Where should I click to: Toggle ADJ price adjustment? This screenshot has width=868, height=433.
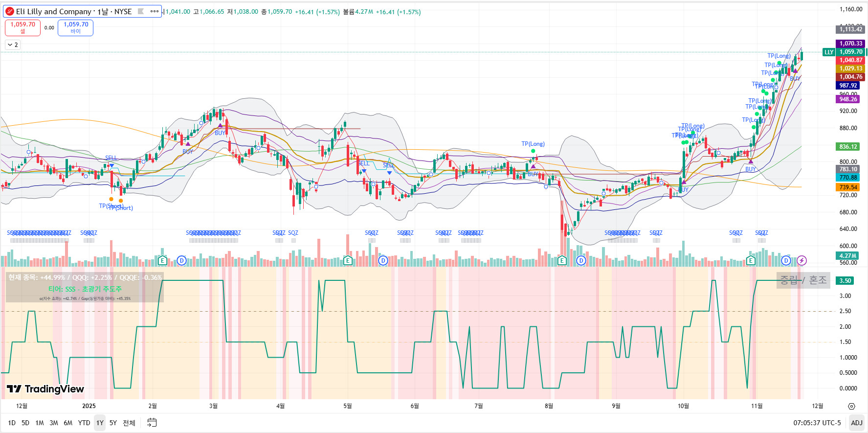[857, 423]
